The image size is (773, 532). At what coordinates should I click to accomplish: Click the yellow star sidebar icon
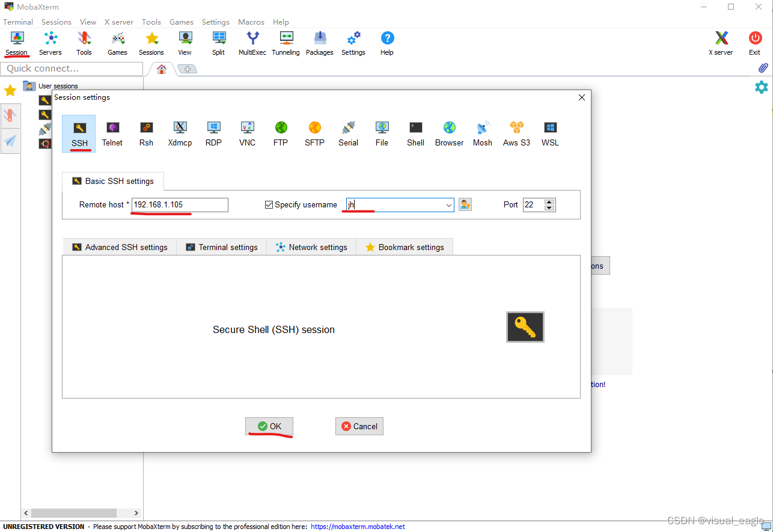click(10, 91)
